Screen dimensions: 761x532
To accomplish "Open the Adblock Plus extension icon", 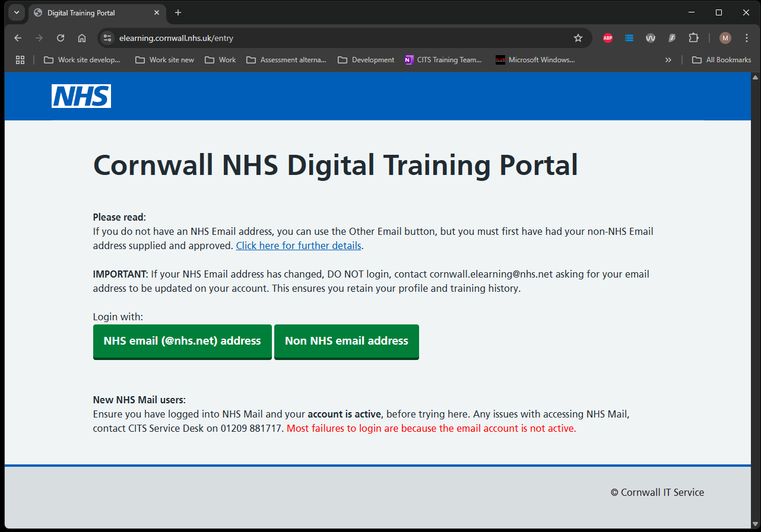I will 607,37.
